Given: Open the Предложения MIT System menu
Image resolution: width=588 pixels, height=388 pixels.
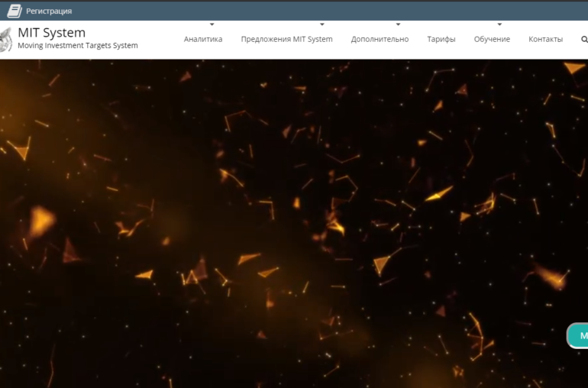Looking at the screenshot, I should pyautogui.click(x=286, y=39).
